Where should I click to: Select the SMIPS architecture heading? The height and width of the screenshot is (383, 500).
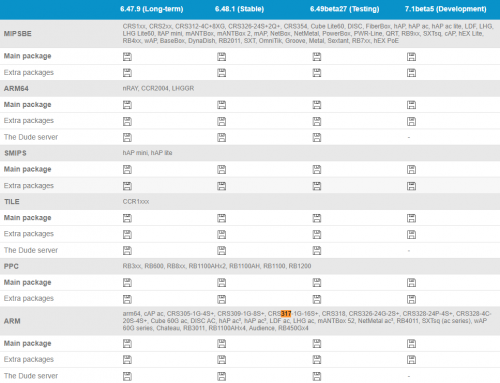[15, 153]
